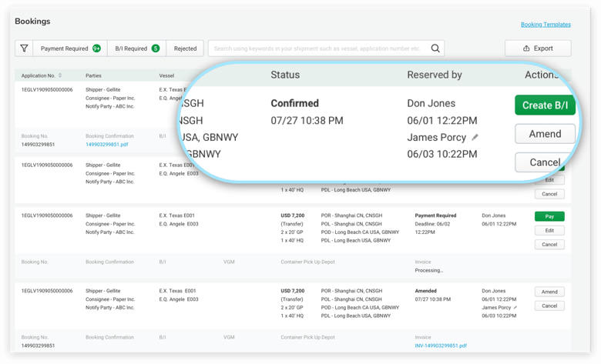
Task: Click edit pencil beside James Porcy in last row
Action: click(x=515, y=307)
